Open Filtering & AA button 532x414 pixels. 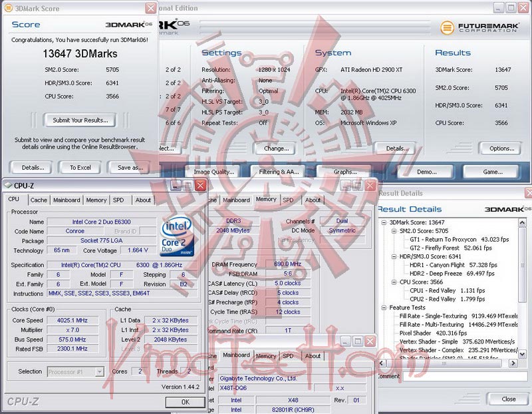[279, 172]
